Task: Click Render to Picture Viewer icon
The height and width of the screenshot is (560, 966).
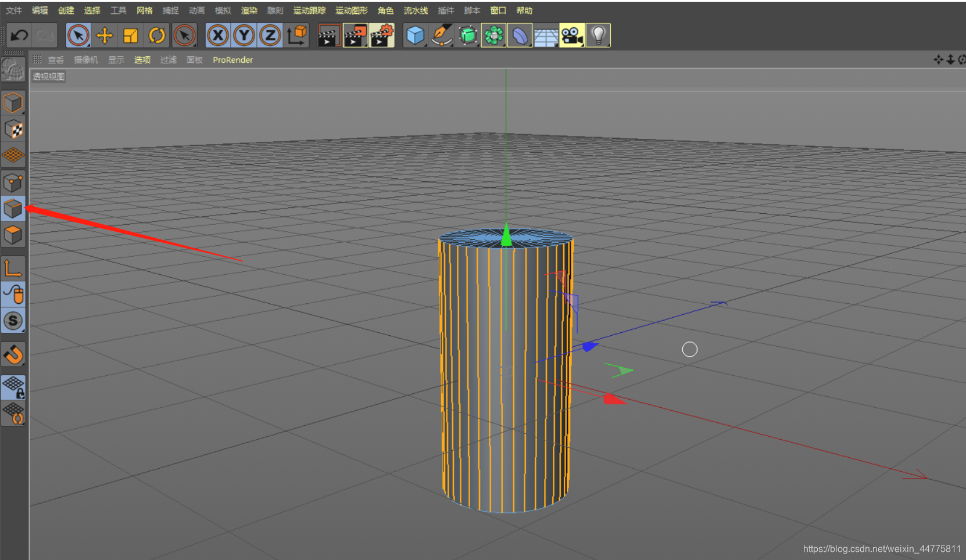Action: tap(356, 35)
